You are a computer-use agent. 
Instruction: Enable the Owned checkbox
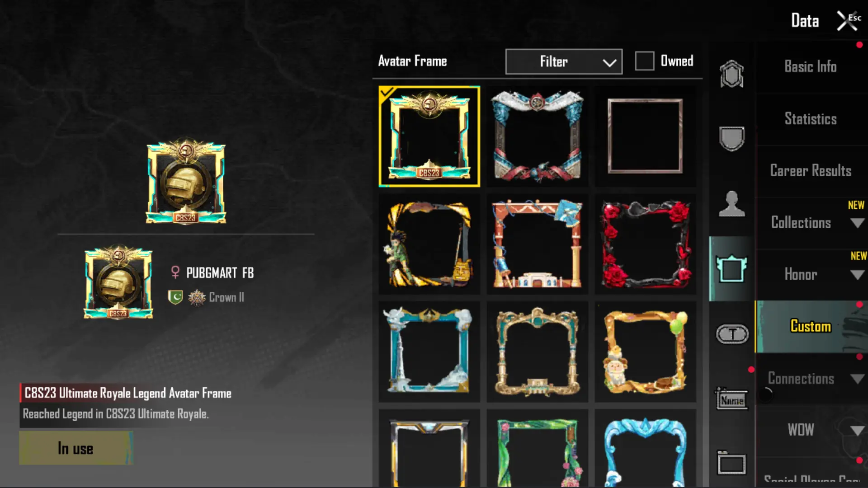click(644, 61)
